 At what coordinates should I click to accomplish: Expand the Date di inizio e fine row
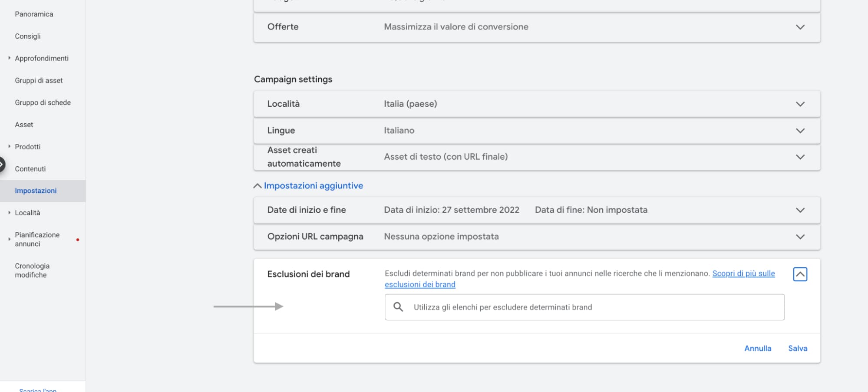click(800, 210)
